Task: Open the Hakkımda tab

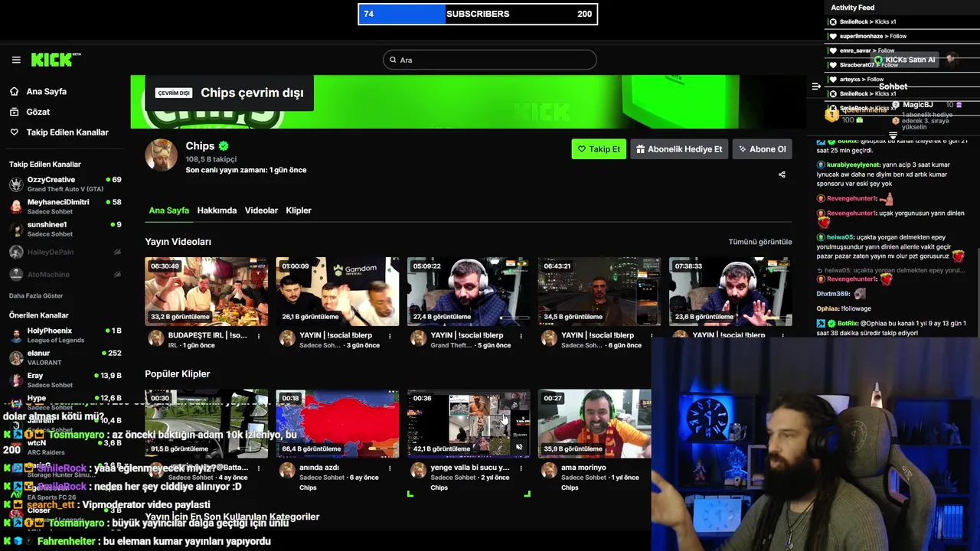Action: [x=217, y=210]
